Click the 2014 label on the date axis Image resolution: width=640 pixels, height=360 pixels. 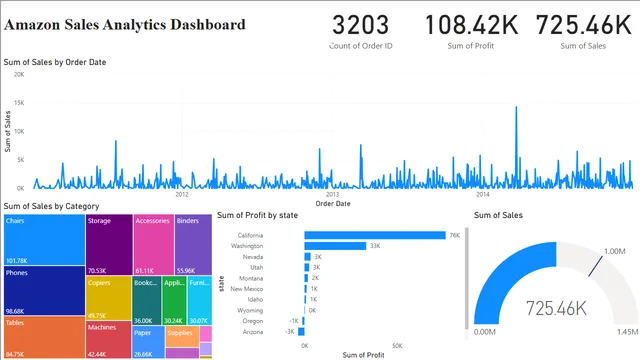[483, 194]
